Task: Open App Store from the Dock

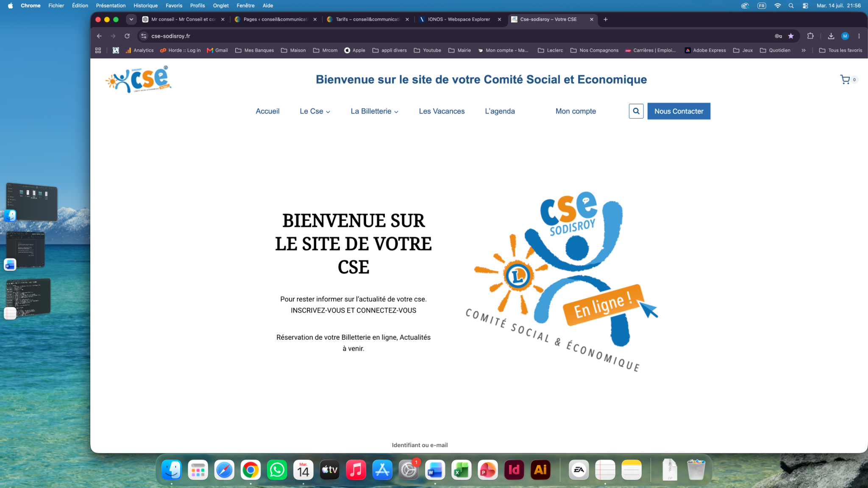Action: pos(382,470)
